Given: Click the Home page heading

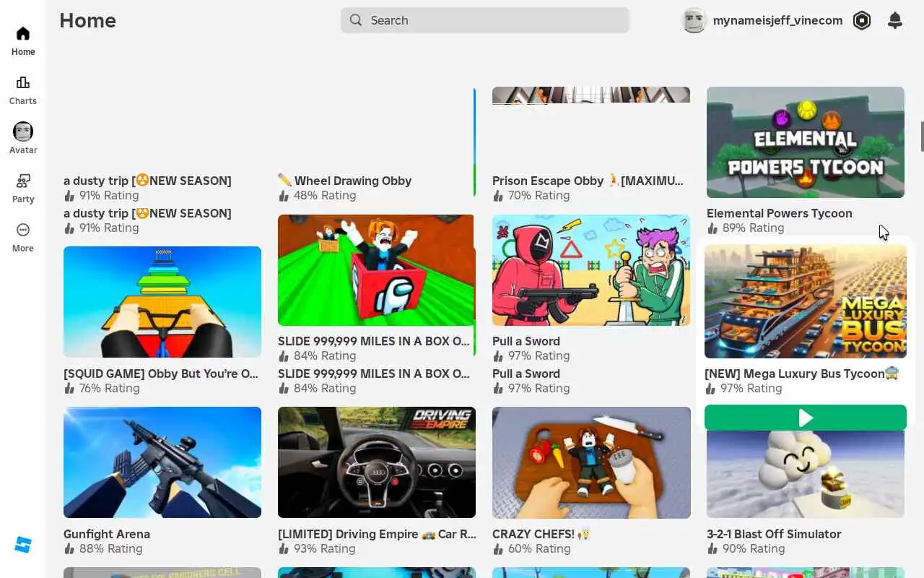Looking at the screenshot, I should click(x=88, y=20).
